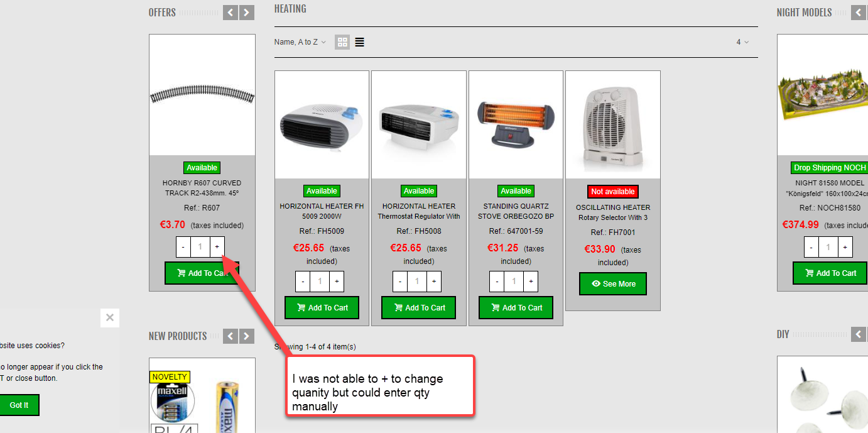Click quantity field for Hornby R607 track
This screenshot has height=433, width=868.
pyautogui.click(x=200, y=247)
